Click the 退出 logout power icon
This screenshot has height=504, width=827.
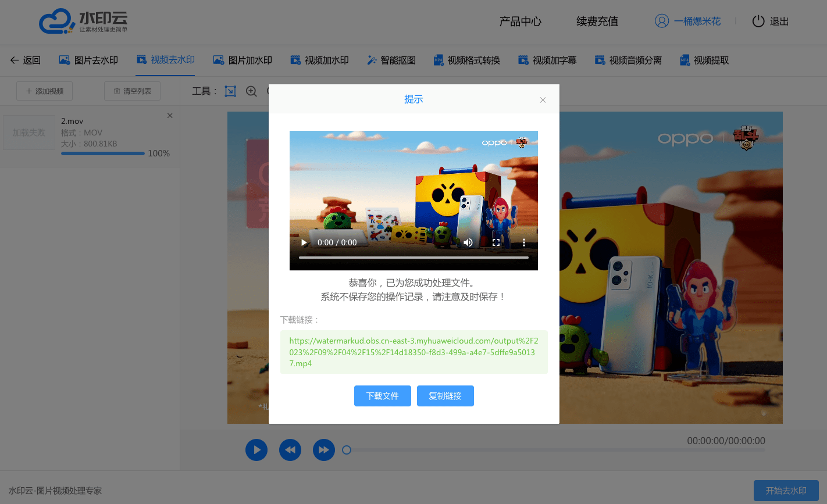click(758, 22)
